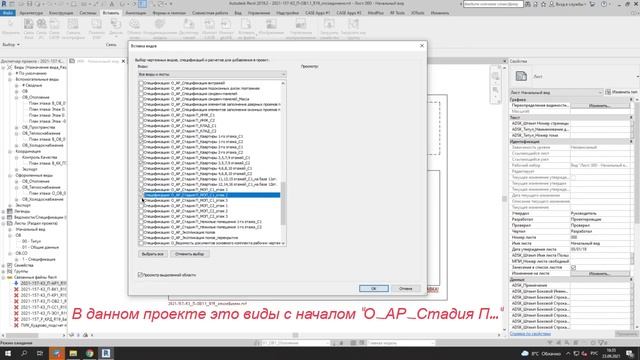Select the '01 - Общие данные' sheet
The image size is (640, 360).
coord(40,247)
